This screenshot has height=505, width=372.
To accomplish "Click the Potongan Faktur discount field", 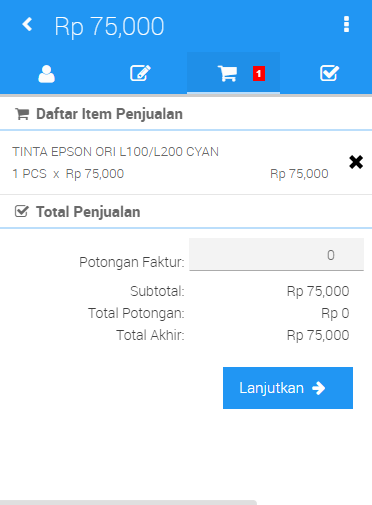I will click(x=276, y=254).
